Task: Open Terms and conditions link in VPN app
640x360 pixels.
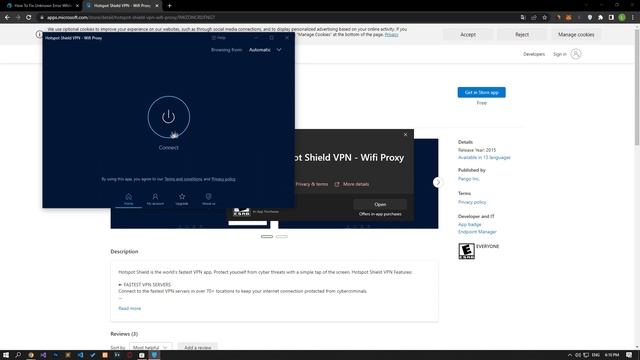Action: [183, 179]
